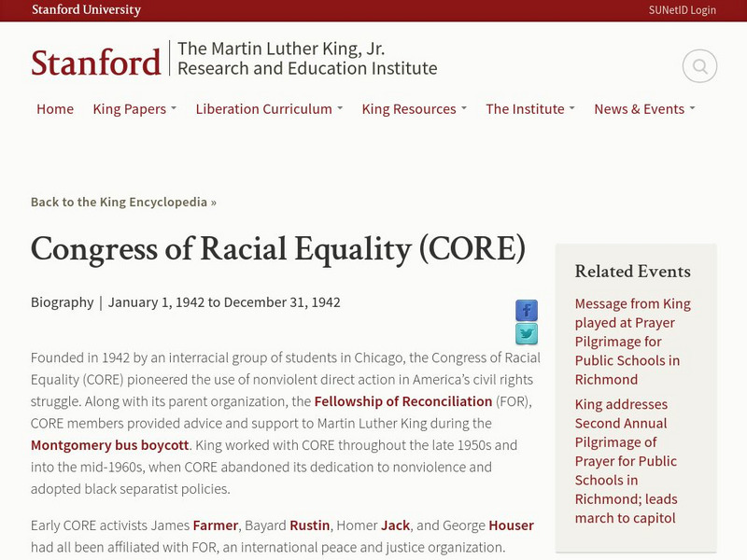This screenshot has width=747, height=560.
Task: Open the Martin Luther King, Jr. Institute title
Action: (307, 59)
